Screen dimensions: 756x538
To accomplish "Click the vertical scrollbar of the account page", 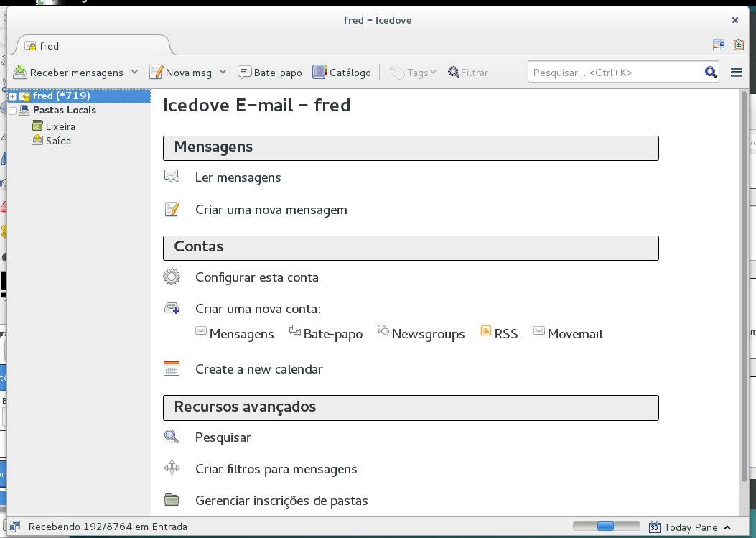I will tap(745, 286).
